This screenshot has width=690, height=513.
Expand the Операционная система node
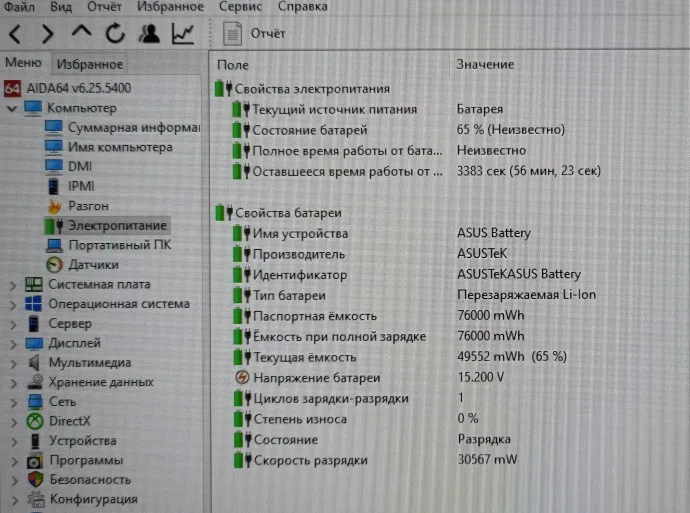click(13, 305)
